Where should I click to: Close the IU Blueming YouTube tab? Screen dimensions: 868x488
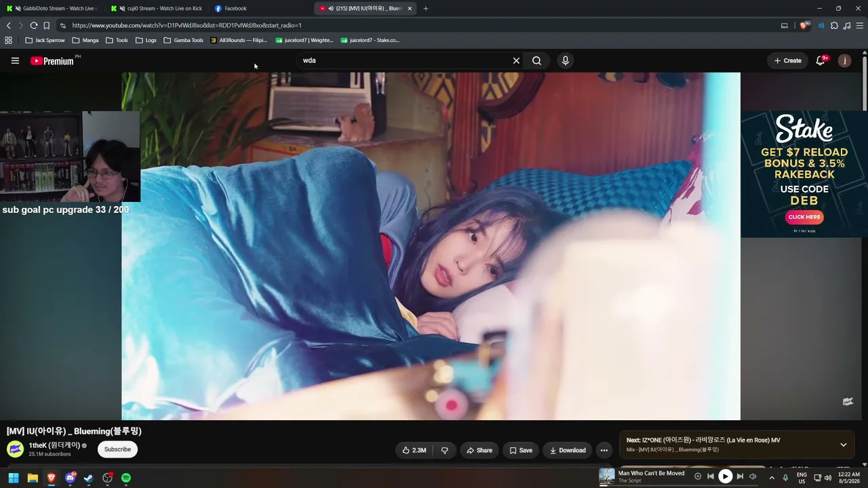[410, 8]
